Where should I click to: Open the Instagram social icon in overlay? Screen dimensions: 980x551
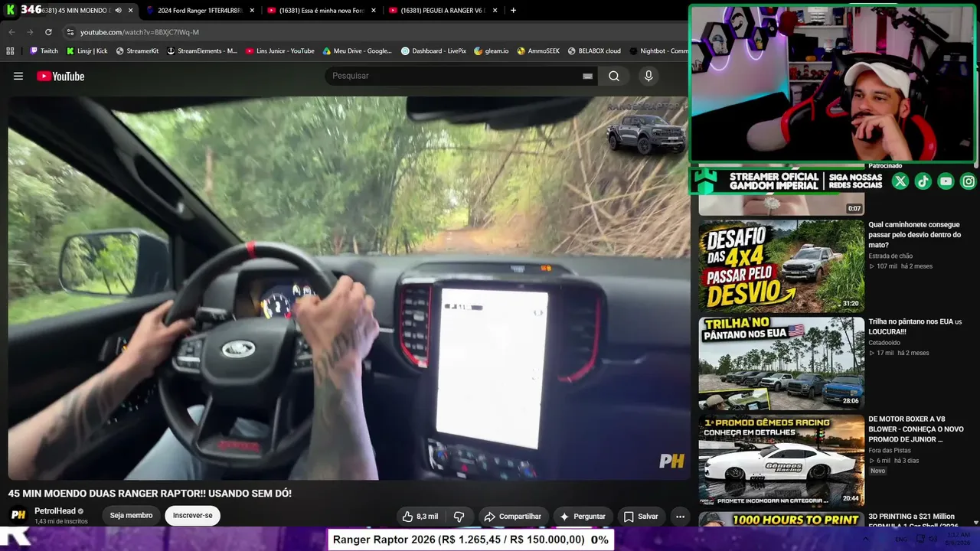(x=969, y=181)
